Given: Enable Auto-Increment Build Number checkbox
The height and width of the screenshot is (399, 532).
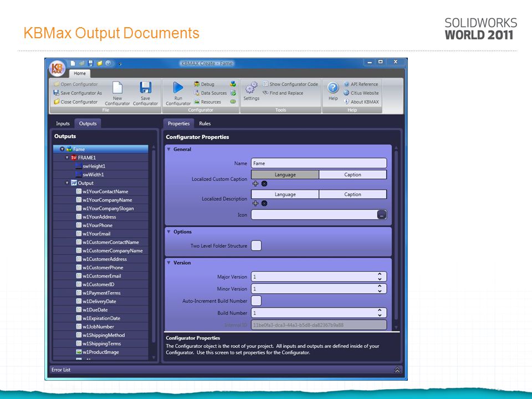Looking at the screenshot, I should coord(256,300).
